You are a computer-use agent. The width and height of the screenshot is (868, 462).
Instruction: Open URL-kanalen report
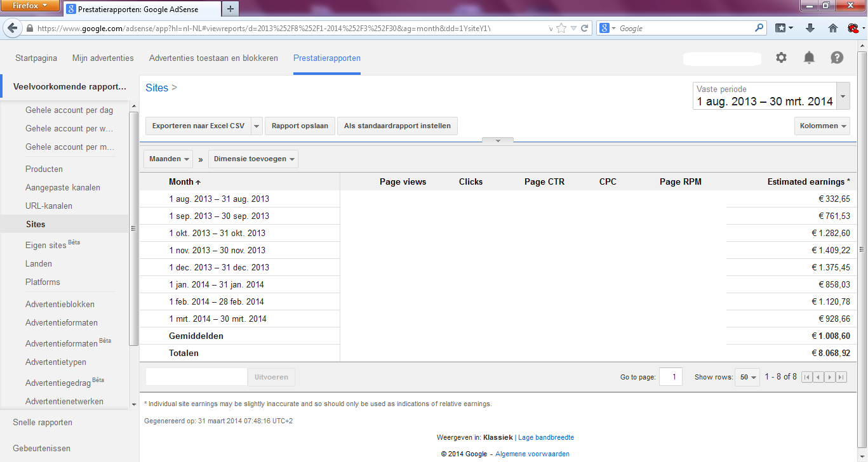[49, 206]
